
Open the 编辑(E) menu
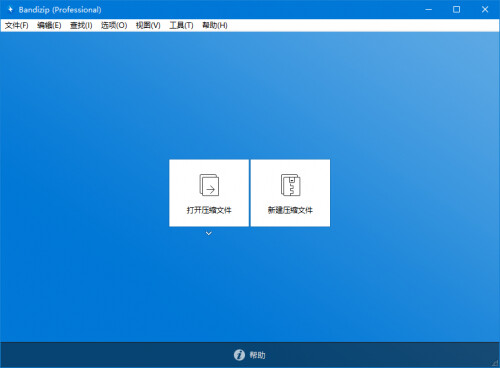click(49, 25)
